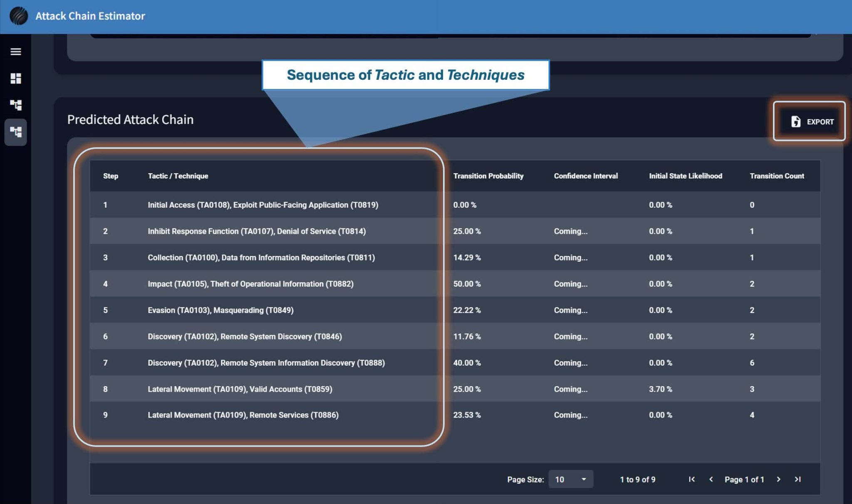
Task: Select the Collection (TA0100) row
Action: [455, 257]
